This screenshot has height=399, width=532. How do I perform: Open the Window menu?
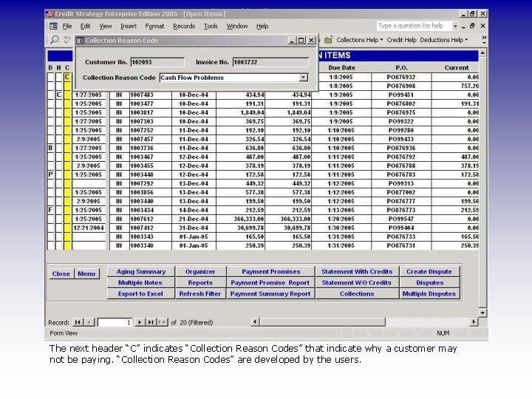point(237,26)
